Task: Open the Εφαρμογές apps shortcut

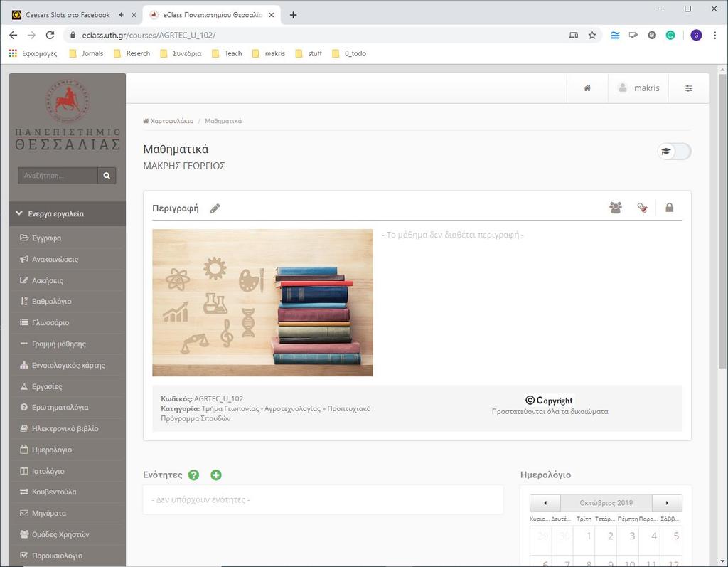Action: [33, 53]
